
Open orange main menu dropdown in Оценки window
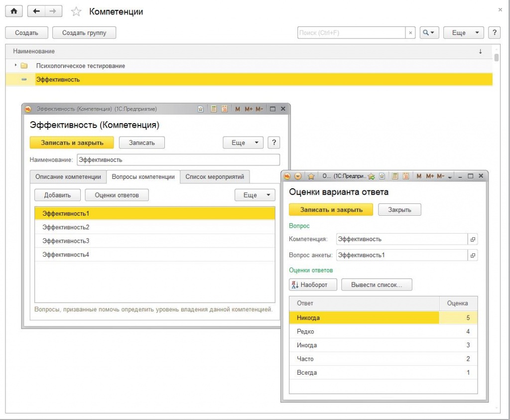click(x=298, y=176)
